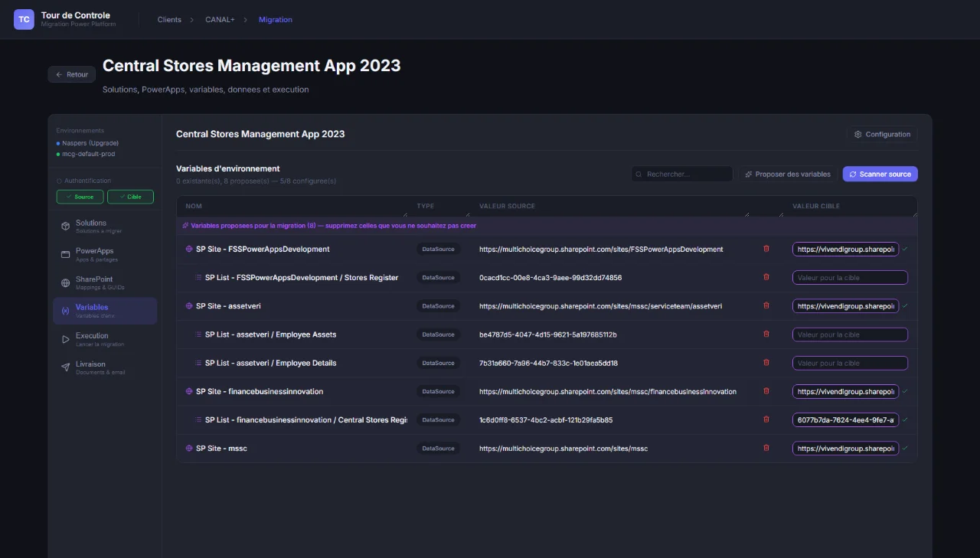Delete the Stores Register list variable

coord(766,277)
